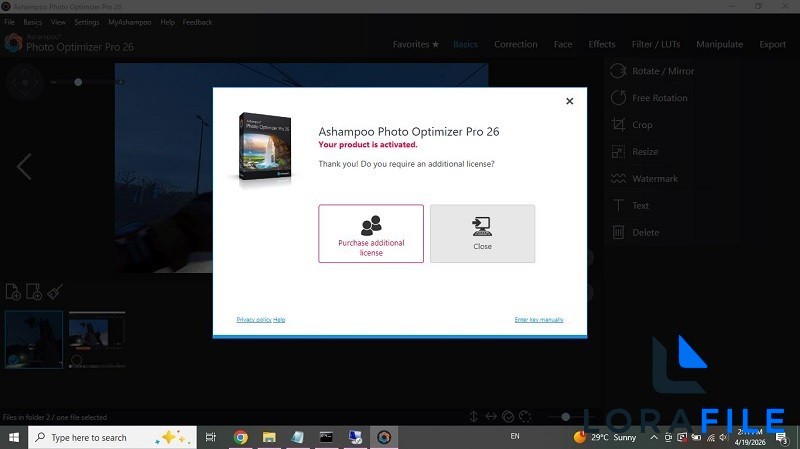Adjust the thumbnail size slider
Image resolution: width=800 pixels, height=449 pixels.
[565, 417]
